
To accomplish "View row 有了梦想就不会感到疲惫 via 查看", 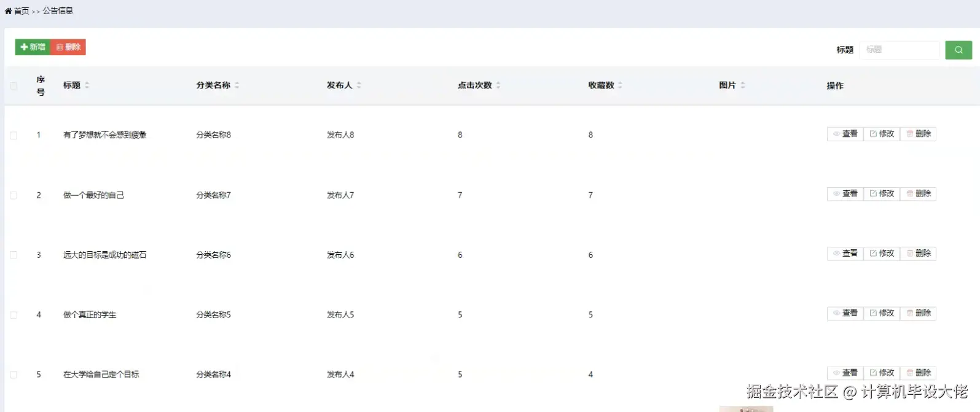I will [845, 134].
